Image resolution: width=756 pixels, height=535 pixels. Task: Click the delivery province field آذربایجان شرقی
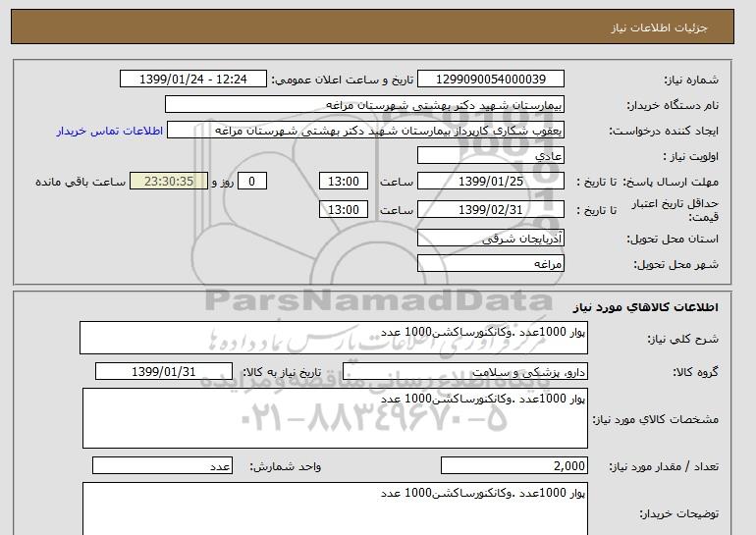point(491,239)
